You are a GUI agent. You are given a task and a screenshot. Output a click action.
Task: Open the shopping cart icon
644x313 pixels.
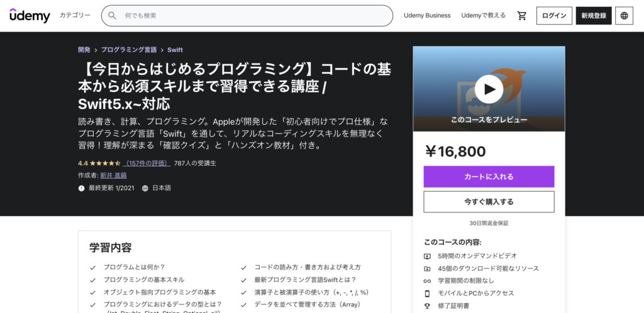[x=521, y=16]
